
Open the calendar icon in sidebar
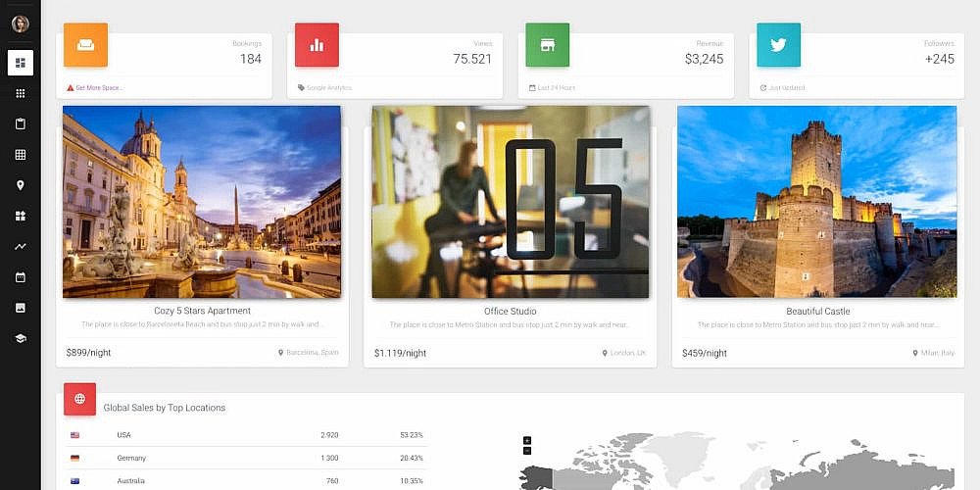coord(20,277)
